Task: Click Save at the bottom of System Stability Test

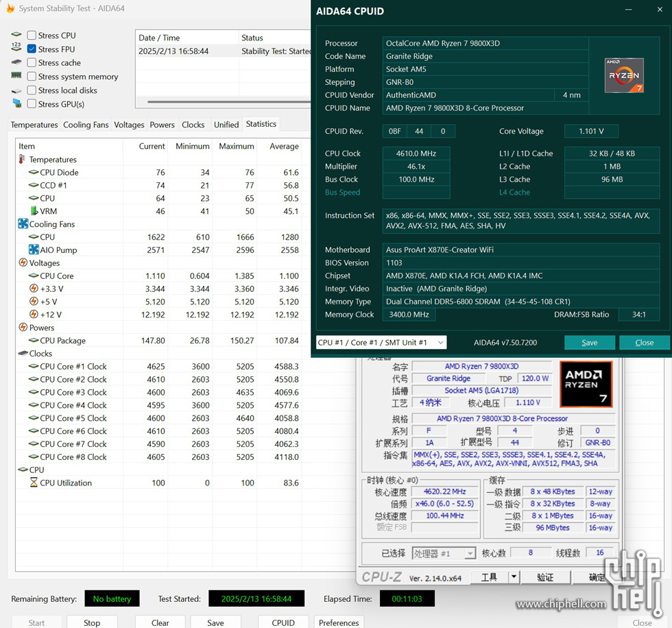Action: pyautogui.click(x=215, y=623)
